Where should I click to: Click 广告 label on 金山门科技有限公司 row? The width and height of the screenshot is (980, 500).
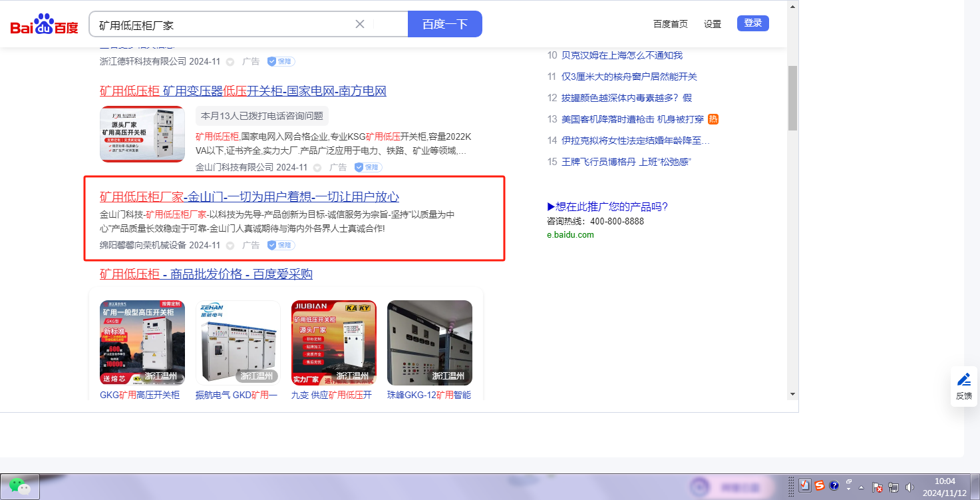(x=338, y=168)
